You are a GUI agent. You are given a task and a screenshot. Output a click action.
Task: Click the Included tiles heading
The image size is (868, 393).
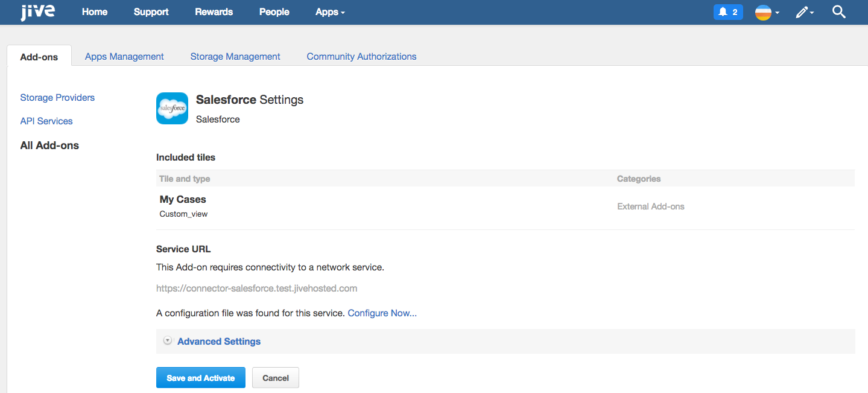[186, 157]
